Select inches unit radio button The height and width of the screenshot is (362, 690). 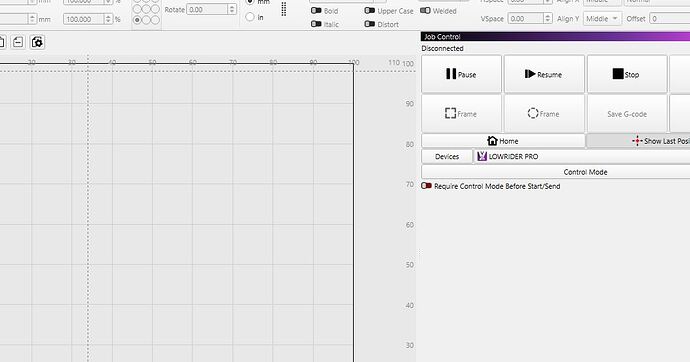250,17
